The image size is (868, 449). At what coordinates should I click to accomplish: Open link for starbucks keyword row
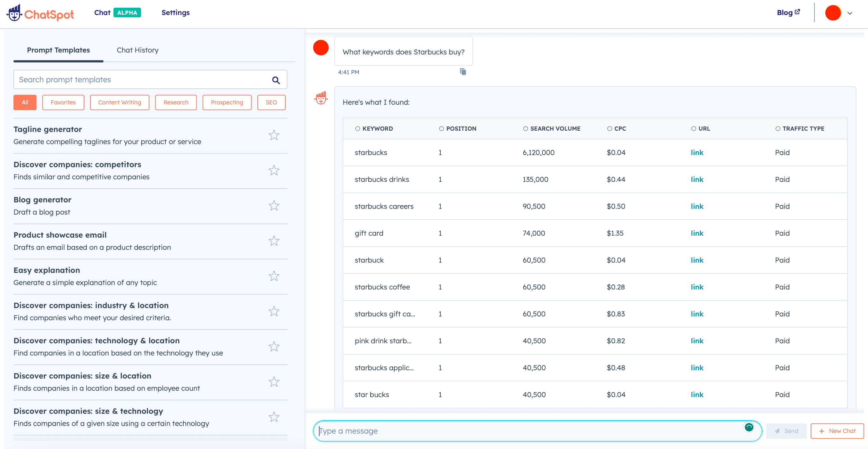pos(697,152)
